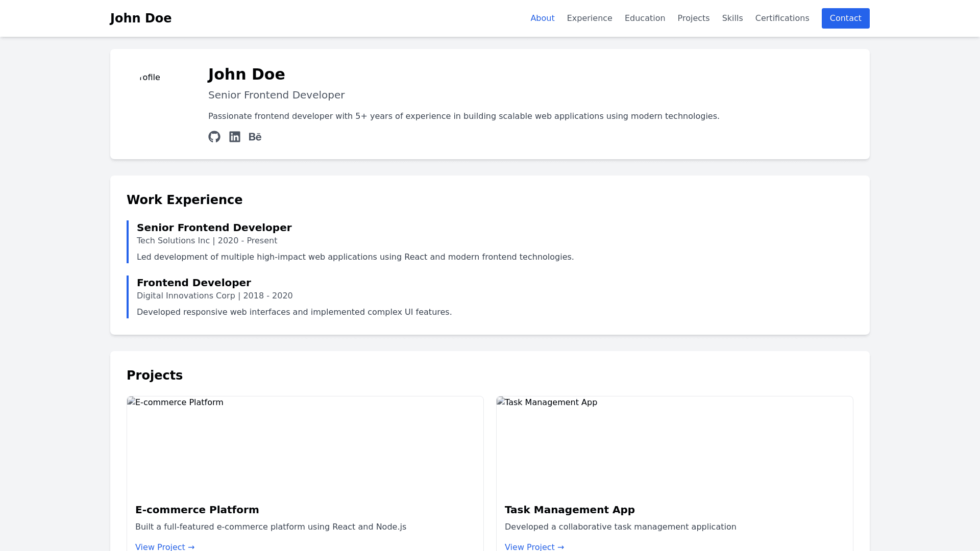The image size is (980, 551).
Task: Click the profile picture placeholder
Action: coord(159,97)
